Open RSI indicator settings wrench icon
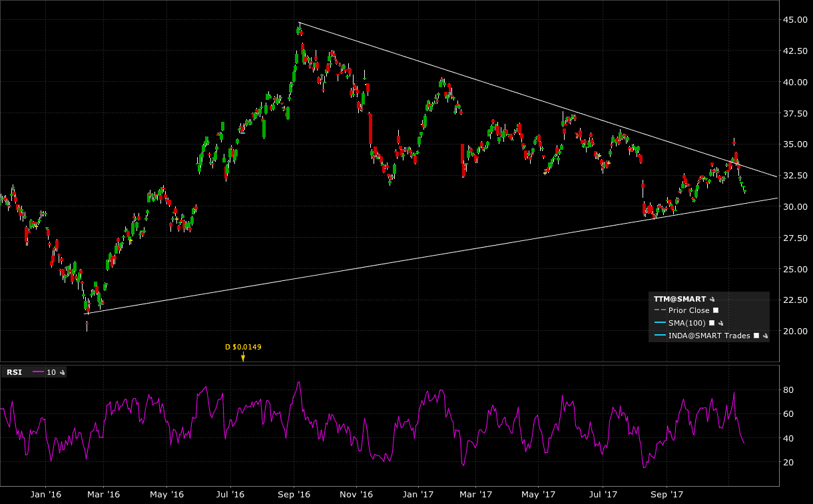813x504 pixels. coord(62,373)
